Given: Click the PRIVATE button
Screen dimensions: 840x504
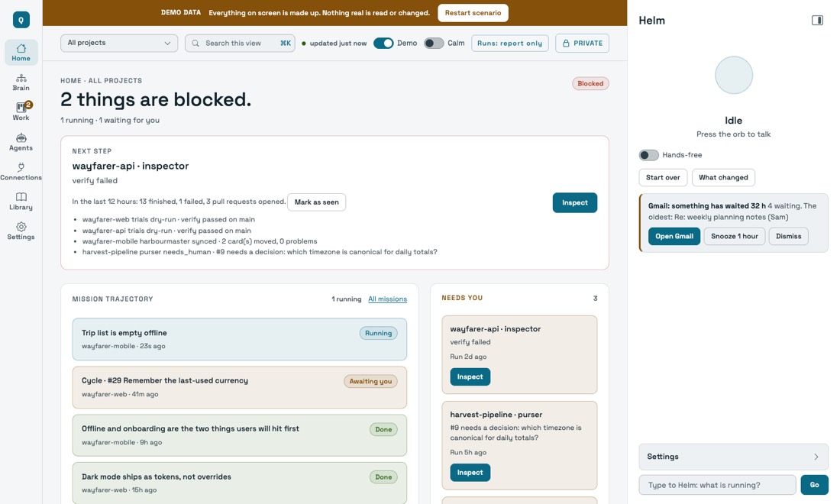Looking at the screenshot, I should [582, 44].
